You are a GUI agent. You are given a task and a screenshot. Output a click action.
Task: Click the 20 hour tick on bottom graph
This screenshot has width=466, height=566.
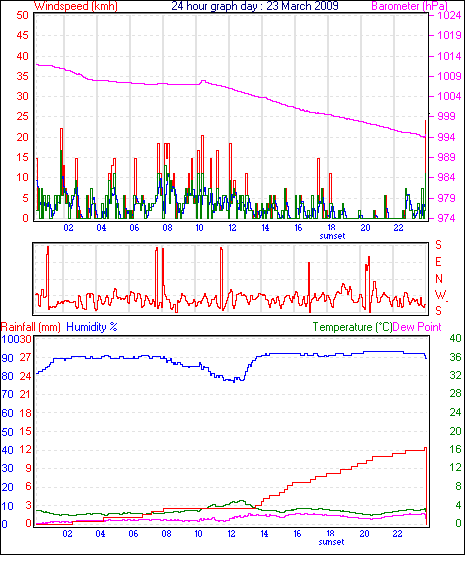point(364,534)
